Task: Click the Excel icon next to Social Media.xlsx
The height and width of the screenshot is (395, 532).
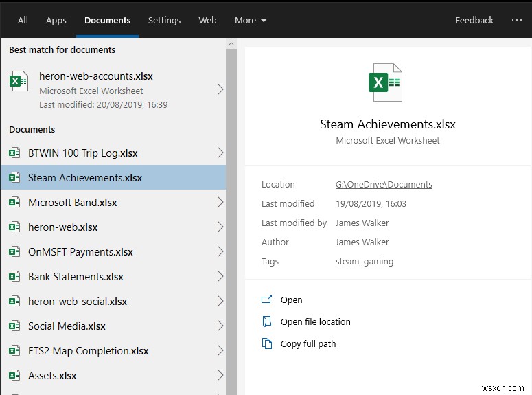Action: click(14, 326)
